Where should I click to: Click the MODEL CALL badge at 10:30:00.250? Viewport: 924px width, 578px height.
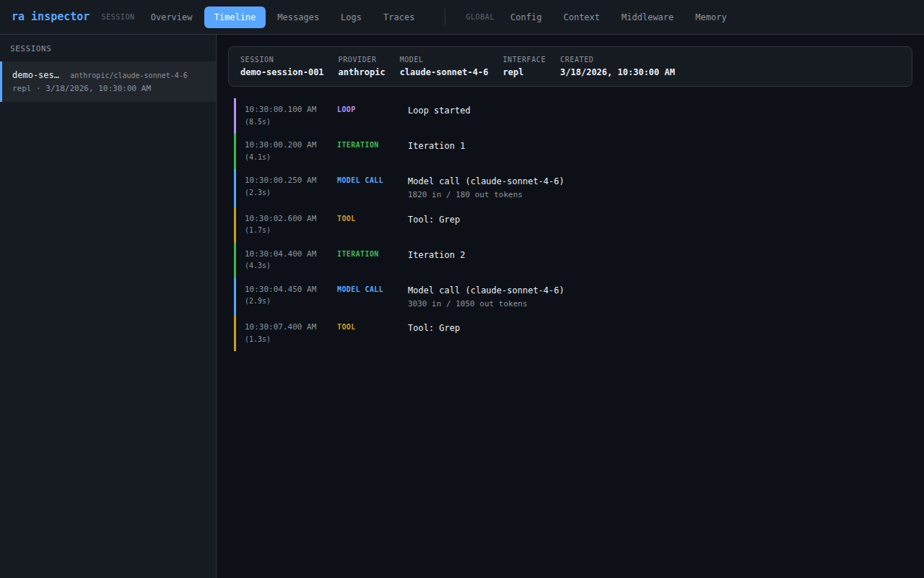point(359,180)
